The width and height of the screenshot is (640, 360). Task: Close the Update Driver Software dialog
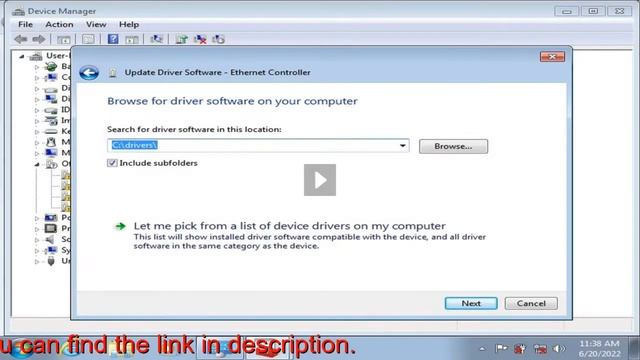(552, 57)
